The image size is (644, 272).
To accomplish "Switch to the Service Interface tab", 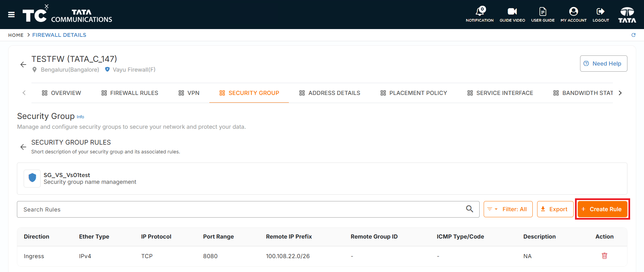I will click(x=500, y=93).
